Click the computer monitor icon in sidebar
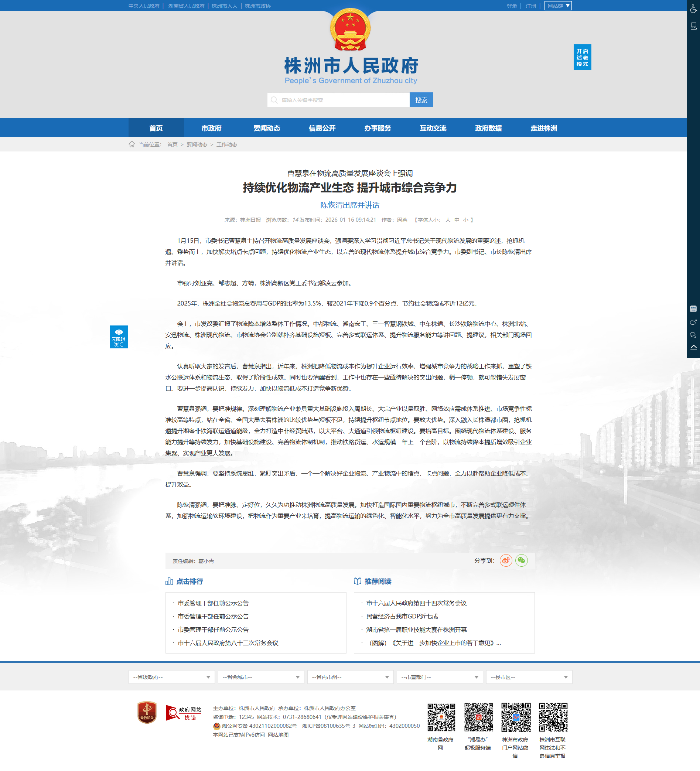The height and width of the screenshot is (771, 700). [693, 26]
